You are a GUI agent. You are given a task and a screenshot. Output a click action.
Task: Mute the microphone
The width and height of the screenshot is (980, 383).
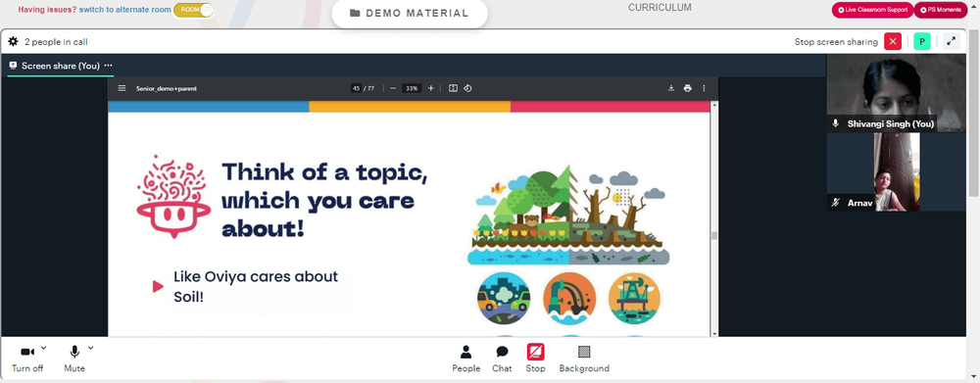tap(74, 358)
